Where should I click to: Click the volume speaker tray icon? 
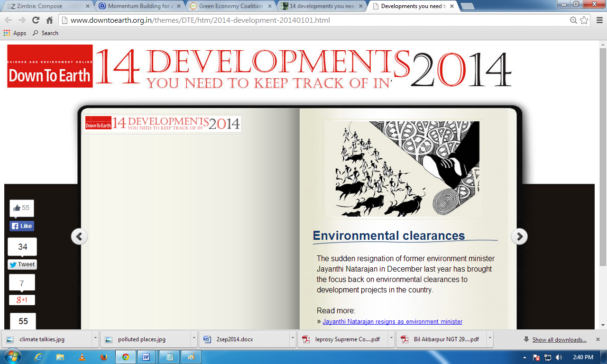pyautogui.click(x=559, y=357)
